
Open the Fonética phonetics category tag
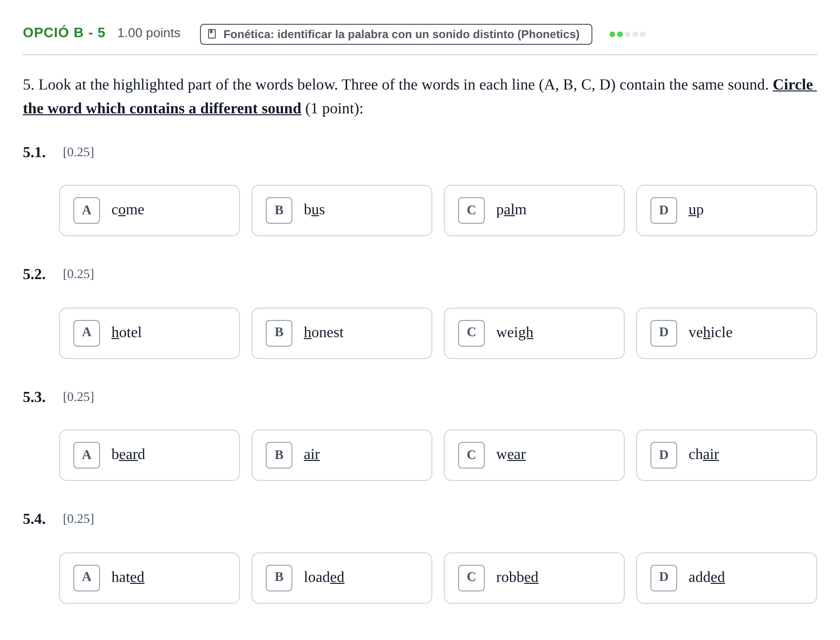(x=396, y=34)
